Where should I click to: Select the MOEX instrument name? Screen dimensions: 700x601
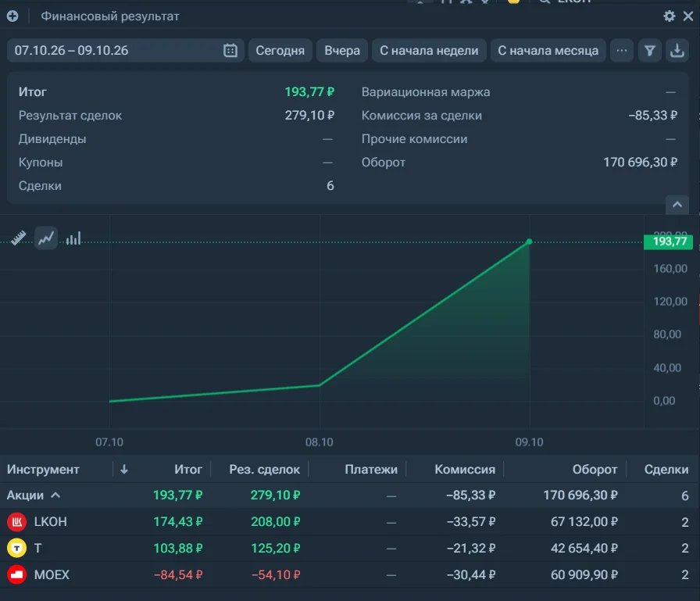(52, 574)
